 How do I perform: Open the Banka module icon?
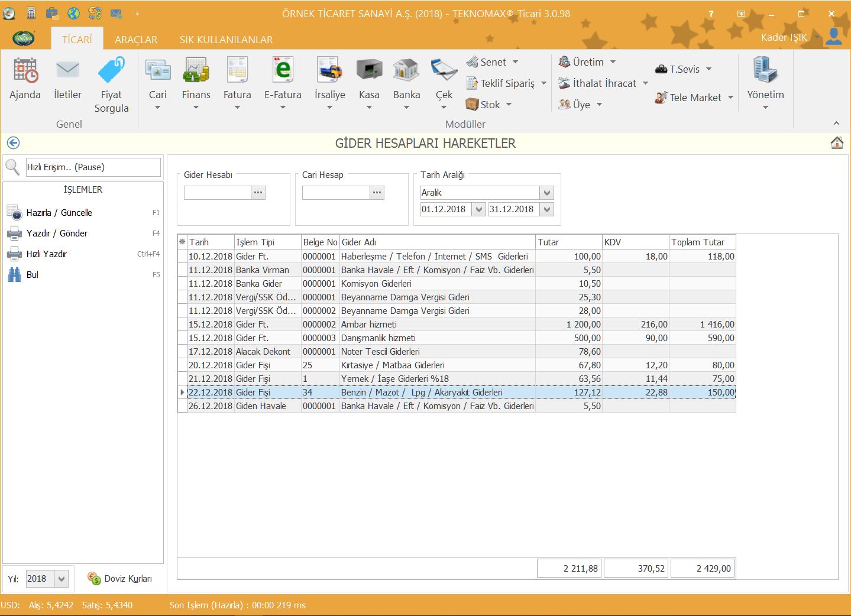point(406,71)
